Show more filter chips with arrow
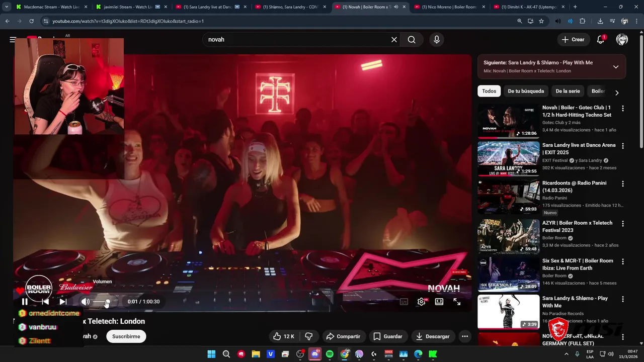 point(617,93)
